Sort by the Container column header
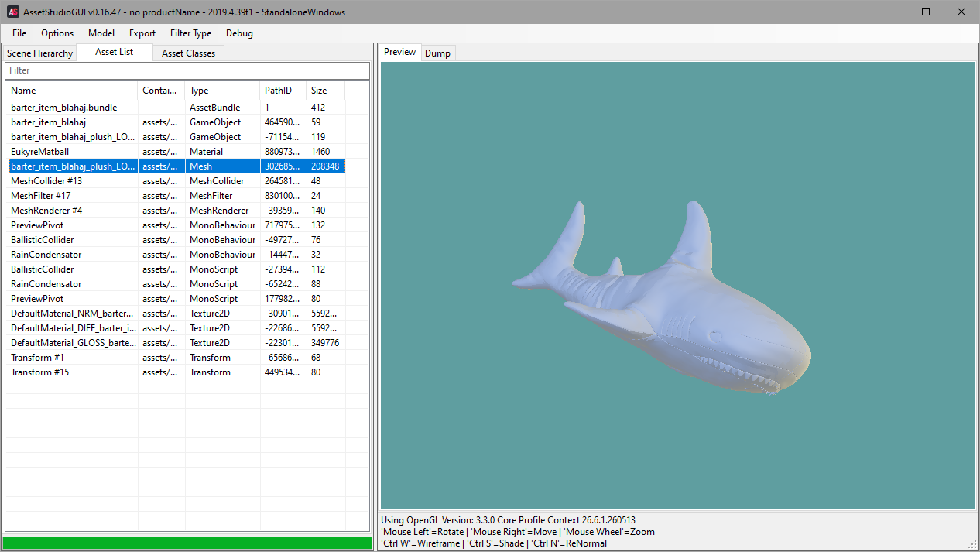The width and height of the screenshot is (980, 552). [x=162, y=91]
